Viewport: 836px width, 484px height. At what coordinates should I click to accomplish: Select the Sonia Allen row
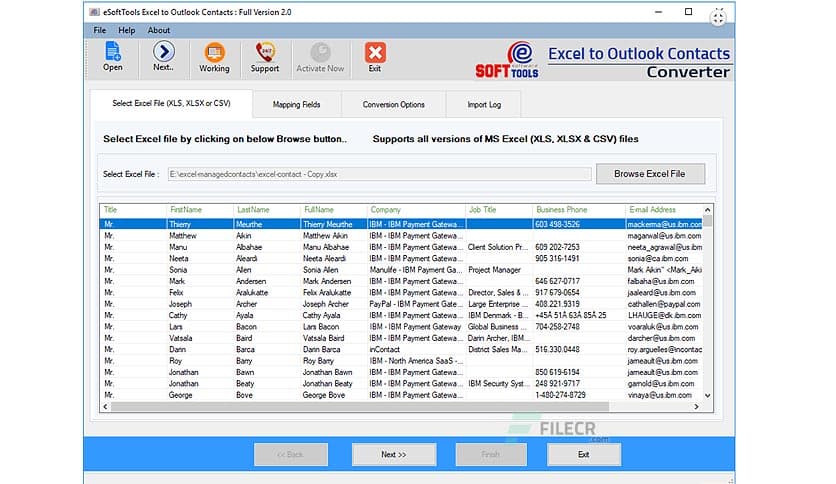tap(401, 270)
